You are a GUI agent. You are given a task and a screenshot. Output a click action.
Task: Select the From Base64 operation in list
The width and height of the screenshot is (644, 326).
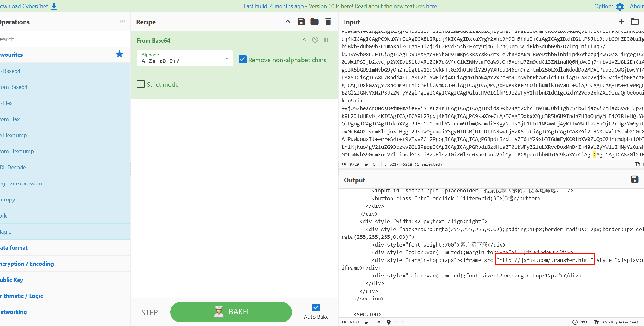[x=65, y=87]
